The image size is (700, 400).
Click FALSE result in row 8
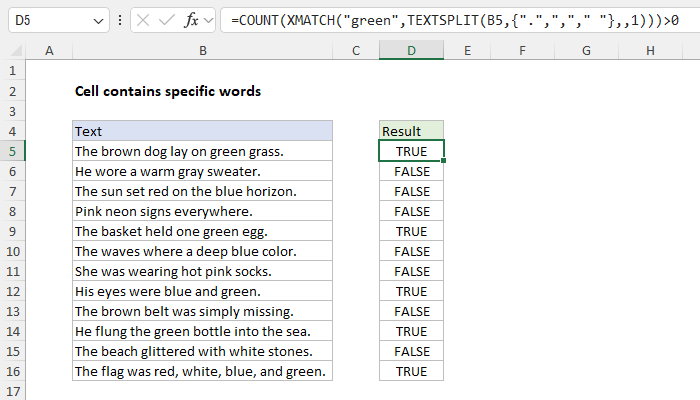(411, 211)
